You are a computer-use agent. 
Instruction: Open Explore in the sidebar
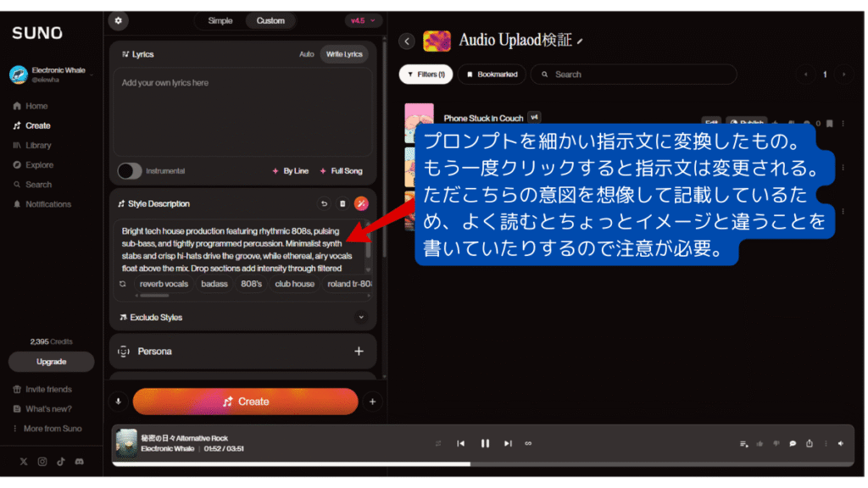click(33, 165)
